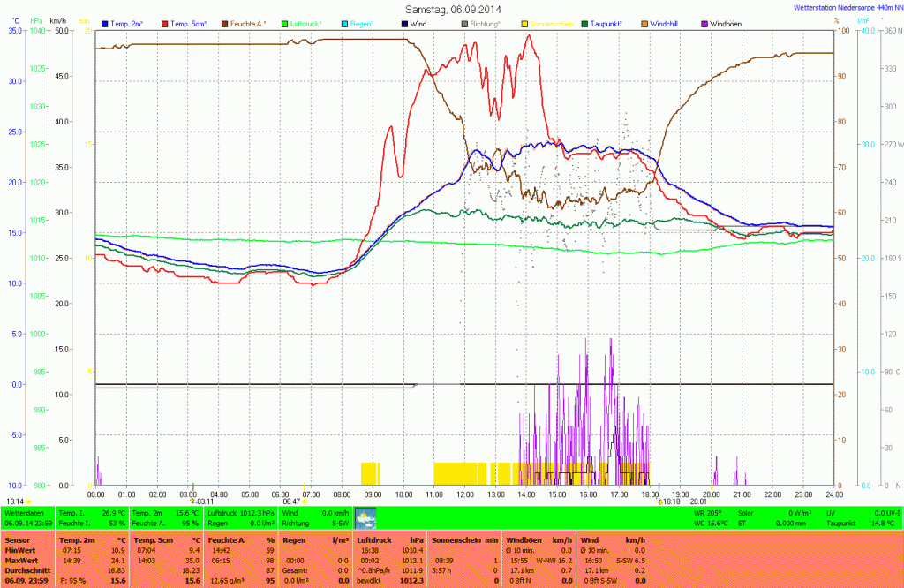This screenshot has height=588, width=904.
Task: Click the Wetterstation Niedersorpe title link
Action: (x=844, y=8)
